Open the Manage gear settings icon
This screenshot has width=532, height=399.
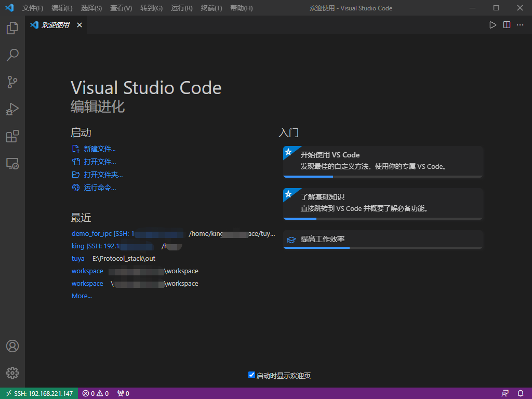12,373
